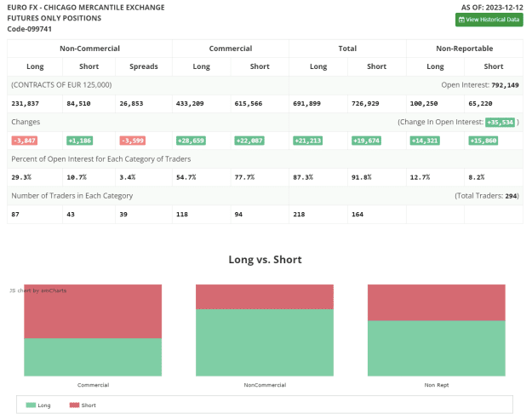The height and width of the screenshot is (414, 532).
Task: Click the Open Interest value 792,149
Action: click(x=505, y=85)
